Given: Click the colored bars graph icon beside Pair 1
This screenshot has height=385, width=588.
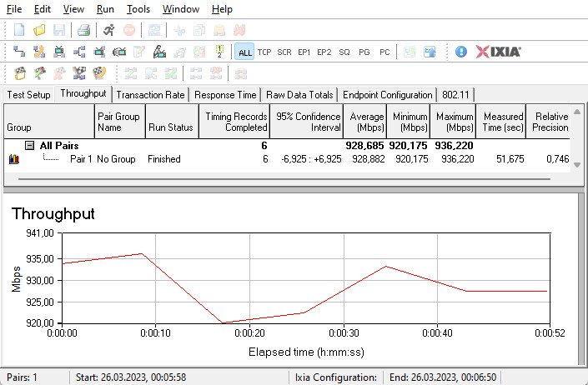Looking at the screenshot, I should 13,159.
